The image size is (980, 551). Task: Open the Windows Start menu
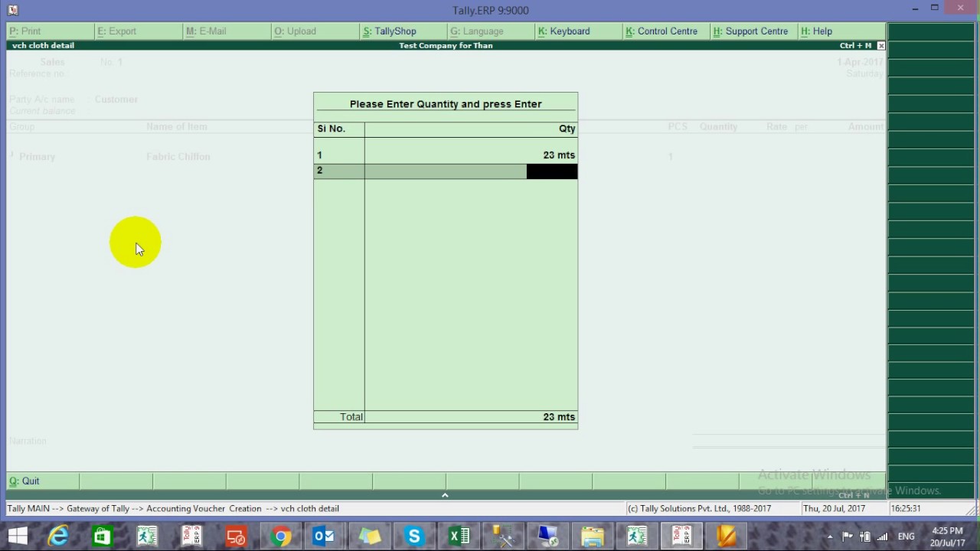[x=18, y=536]
